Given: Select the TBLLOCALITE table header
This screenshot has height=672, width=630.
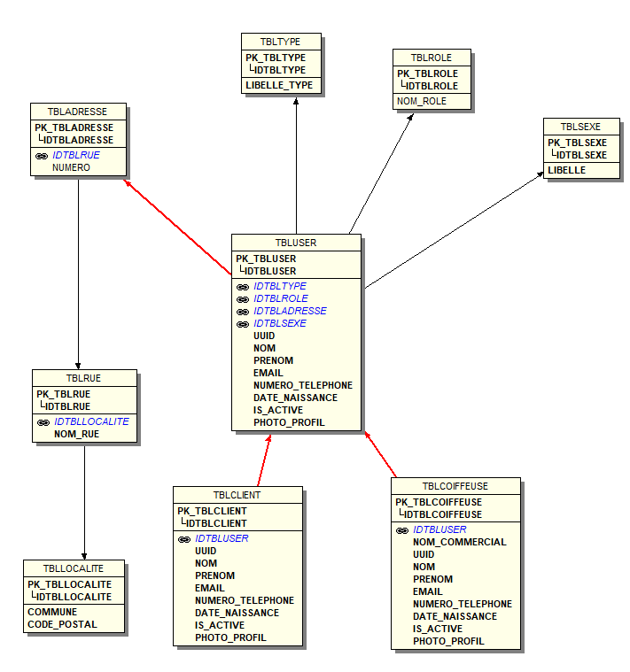Looking at the screenshot, I should 74,568.
